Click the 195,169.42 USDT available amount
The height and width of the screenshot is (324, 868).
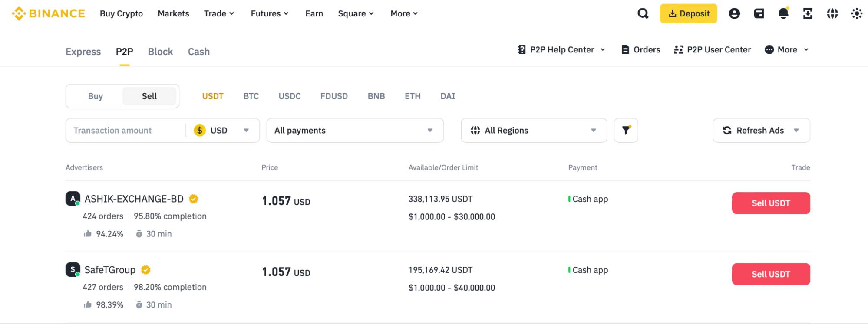click(x=440, y=270)
